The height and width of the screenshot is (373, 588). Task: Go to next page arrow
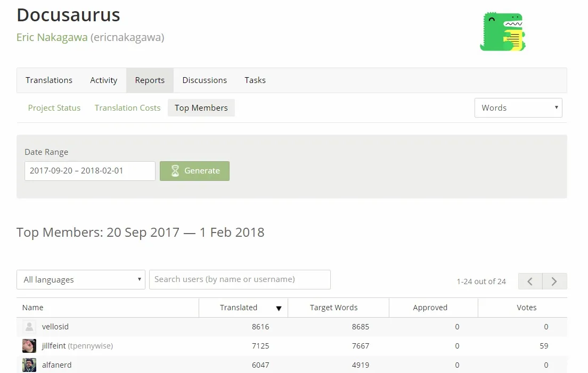click(554, 281)
